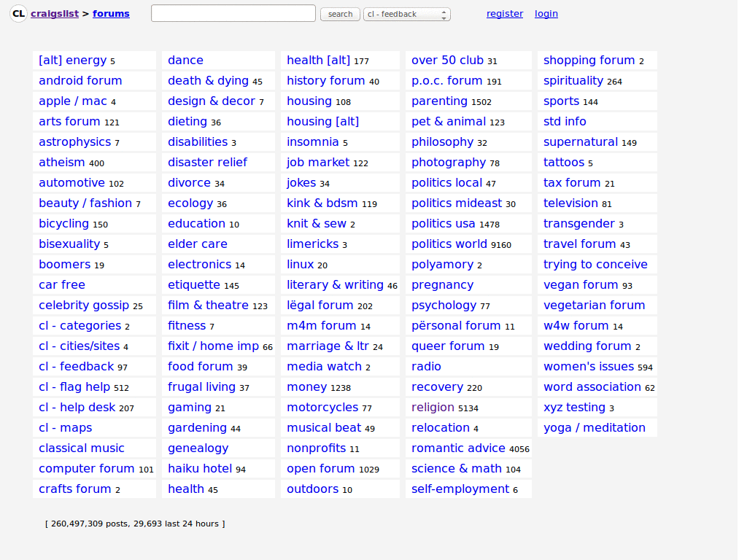Go to the politics world forum
Screen dimensions: 747x560
(x=448, y=244)
